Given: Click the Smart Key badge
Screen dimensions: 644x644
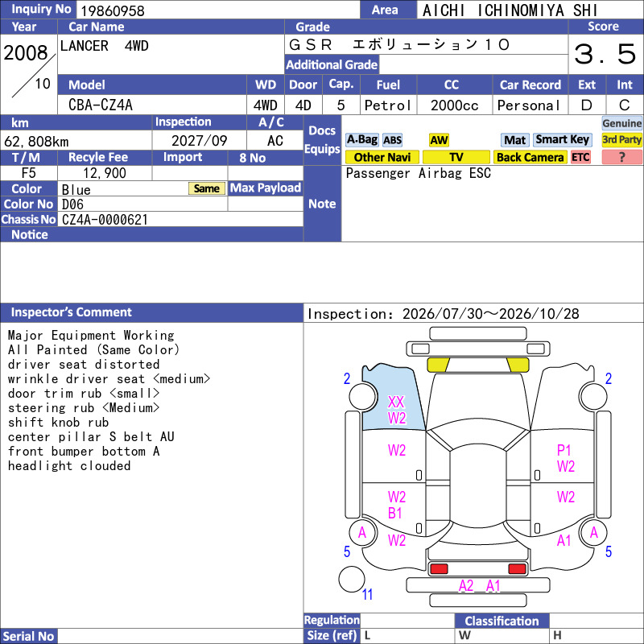Looking at the screenshot, I should [x=562, y=140].
